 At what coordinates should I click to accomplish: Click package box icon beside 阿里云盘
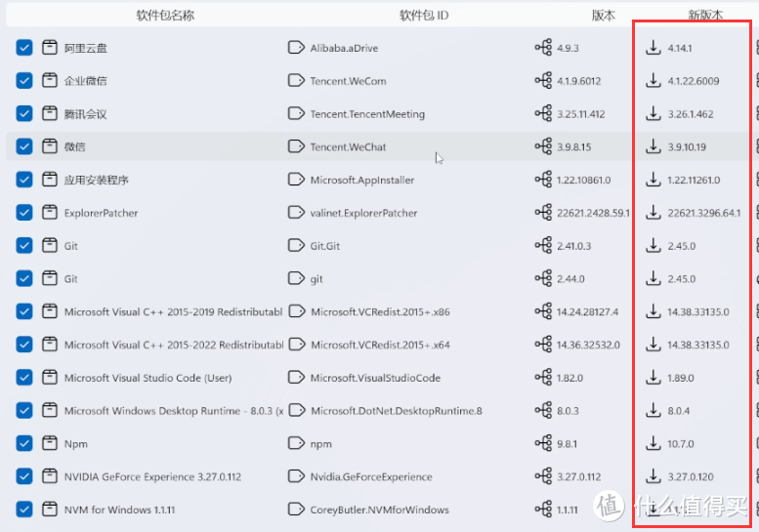click(x=50, y=48)
